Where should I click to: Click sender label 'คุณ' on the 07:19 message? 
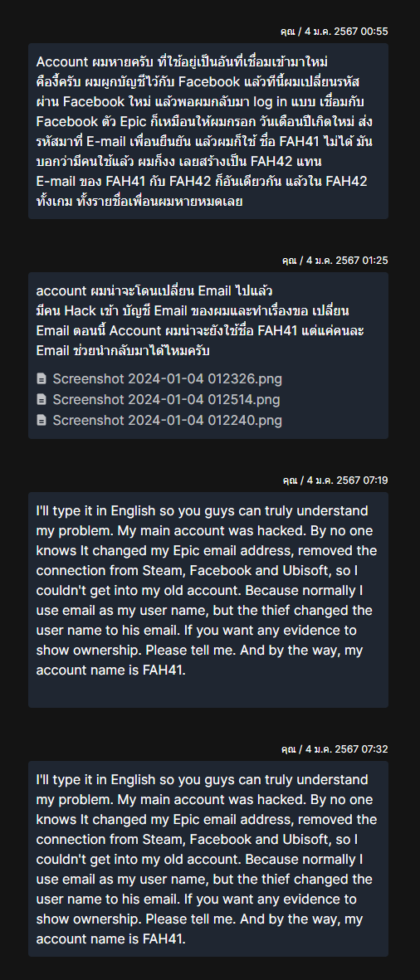pyautogui.click(x=288, y=480)
